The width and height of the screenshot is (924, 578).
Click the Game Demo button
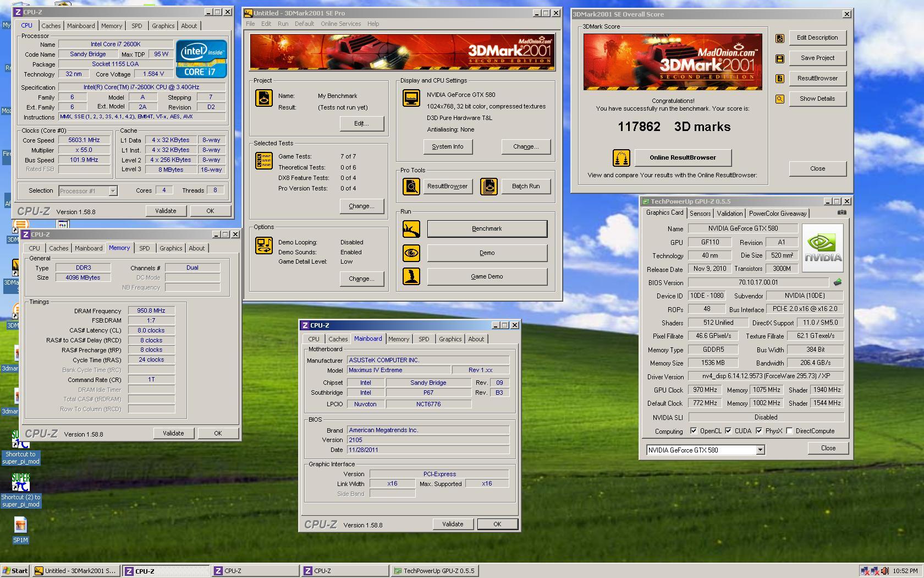(487, 277)
